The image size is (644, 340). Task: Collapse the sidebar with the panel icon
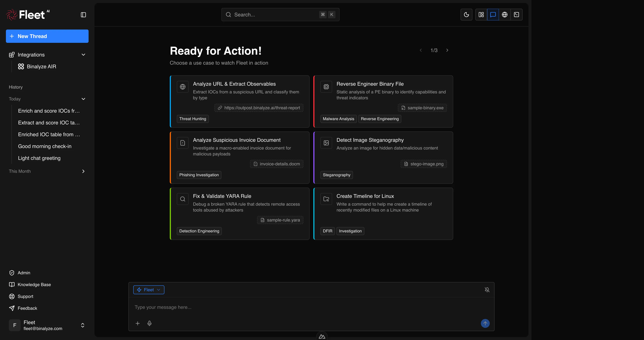click(83, 15)
